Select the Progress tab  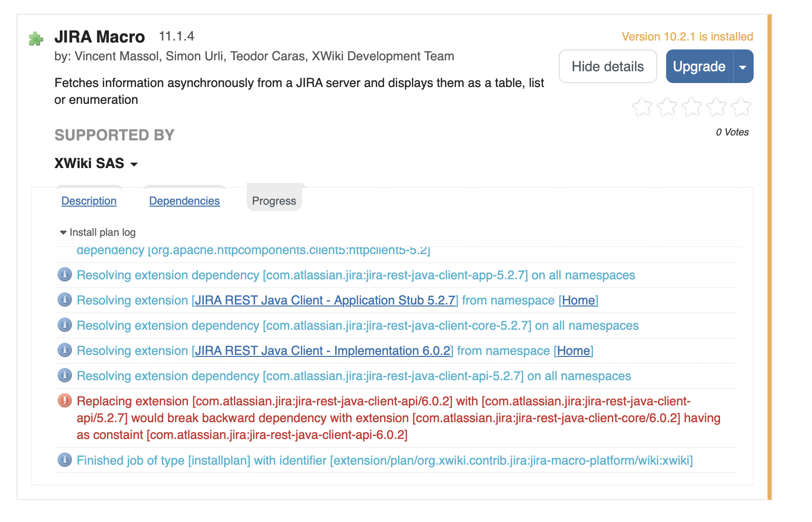pos(274,201)
